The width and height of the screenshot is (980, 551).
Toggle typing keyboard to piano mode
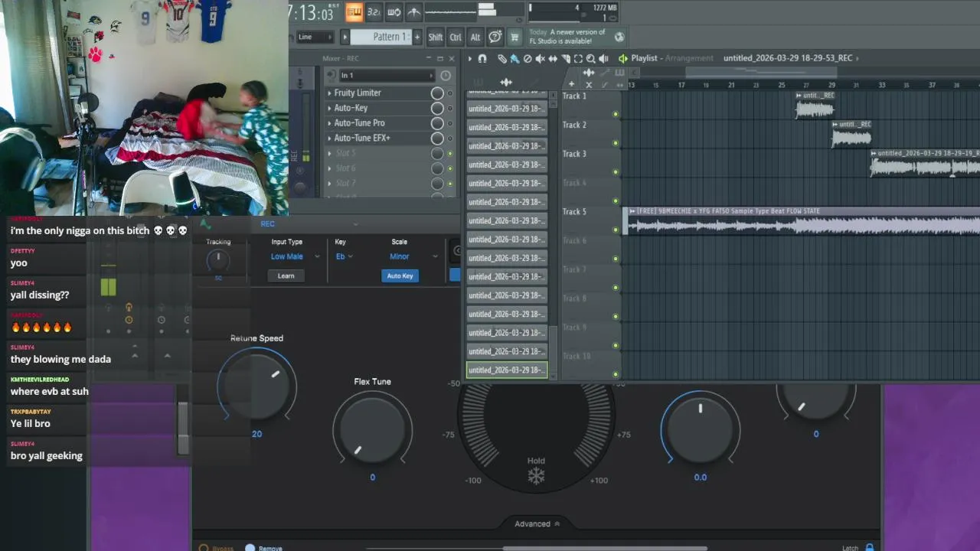[354, 12]
